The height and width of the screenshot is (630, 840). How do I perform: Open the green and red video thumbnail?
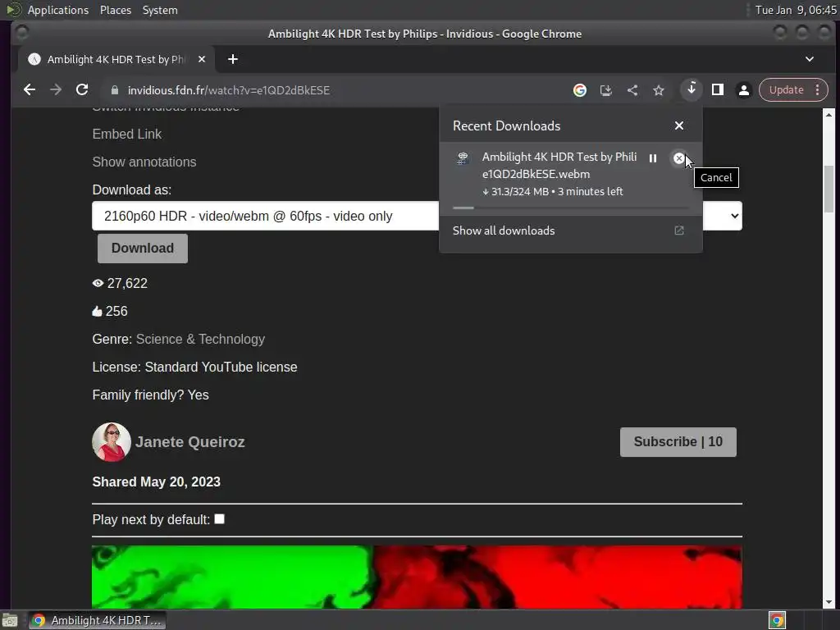pos(417,577)
